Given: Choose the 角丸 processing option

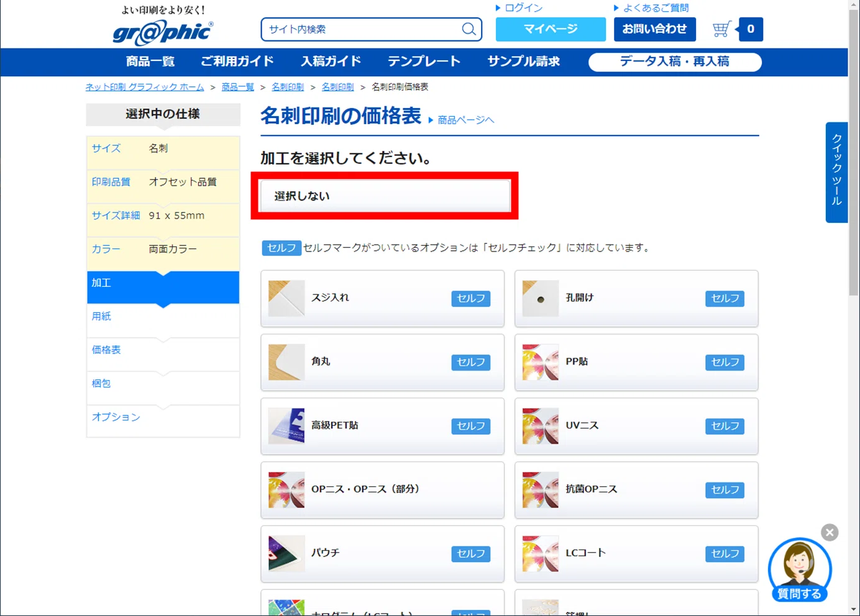Looking at the screenshot, I should [x=382, y=362].
